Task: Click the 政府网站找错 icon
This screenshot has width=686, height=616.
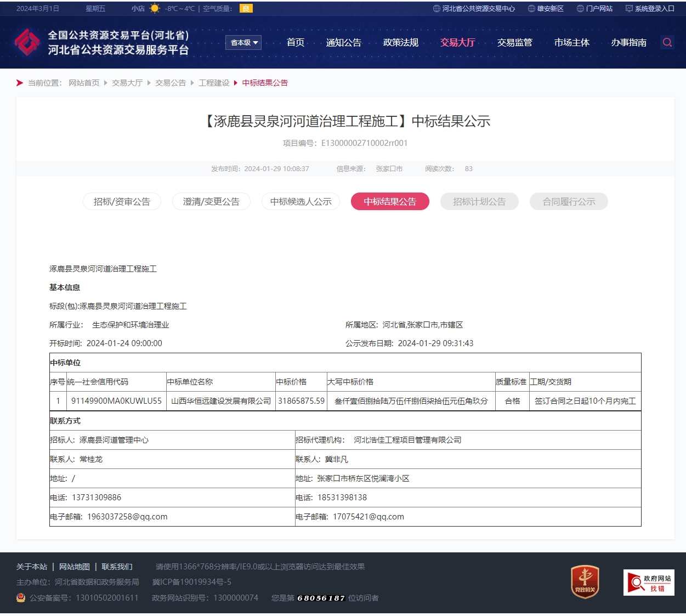Action: 649,582
